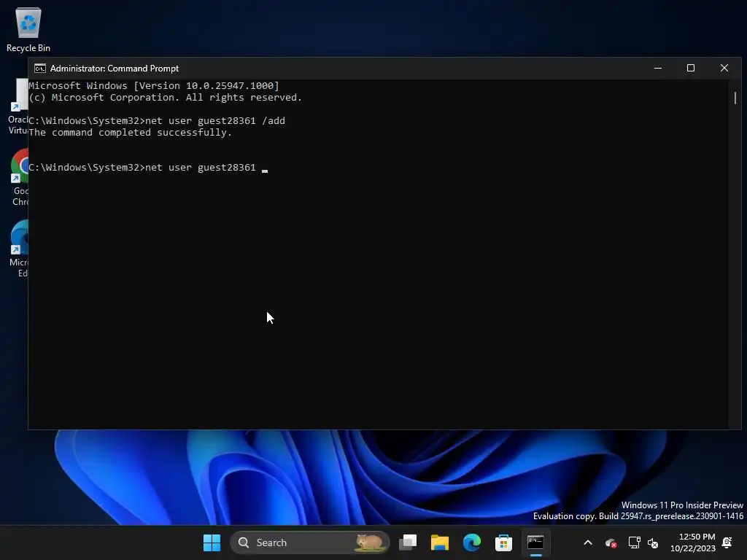Screen dimensions: 747x560
Task: Maximize the Command Prompt window
Action: coord(691,68)
